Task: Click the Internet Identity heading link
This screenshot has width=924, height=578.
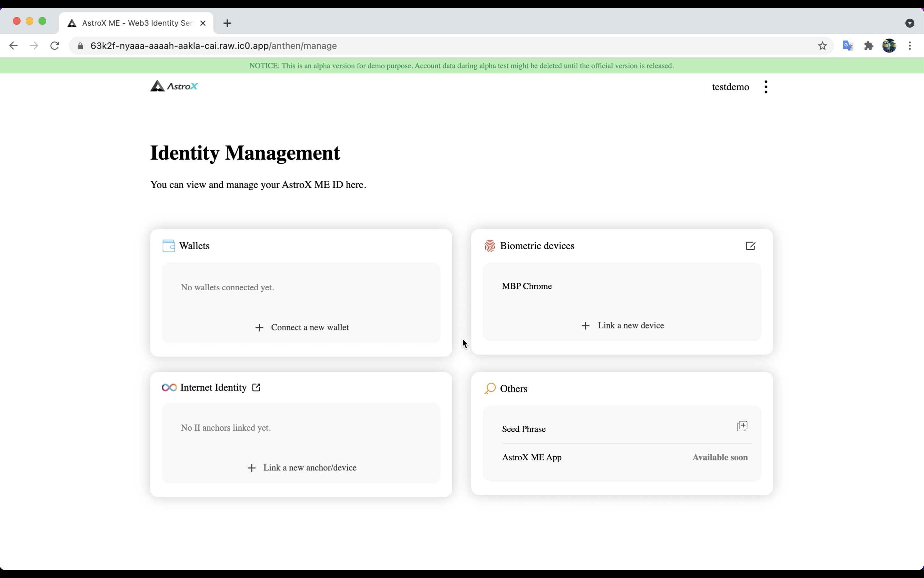Action: pyautogui.click(x=213, y=388)
